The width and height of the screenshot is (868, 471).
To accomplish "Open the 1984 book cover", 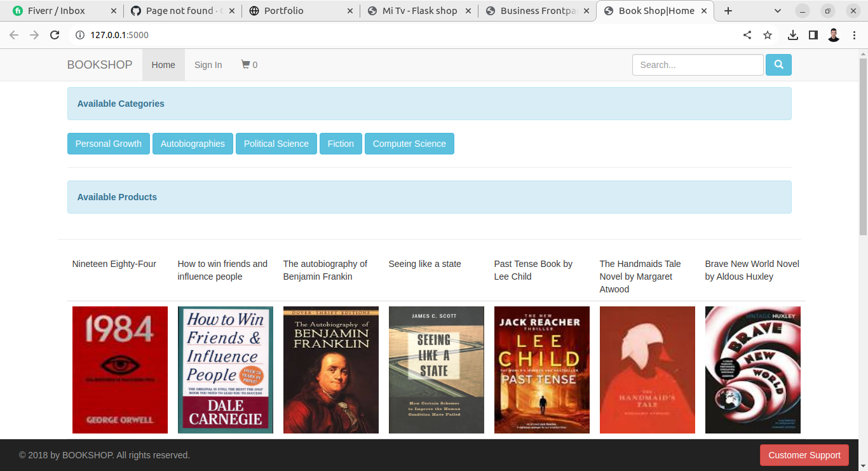I will 120,370.
